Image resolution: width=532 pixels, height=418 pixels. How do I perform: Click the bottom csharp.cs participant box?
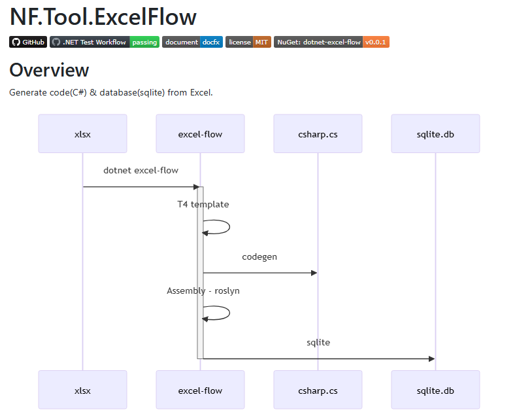[318, 390]
